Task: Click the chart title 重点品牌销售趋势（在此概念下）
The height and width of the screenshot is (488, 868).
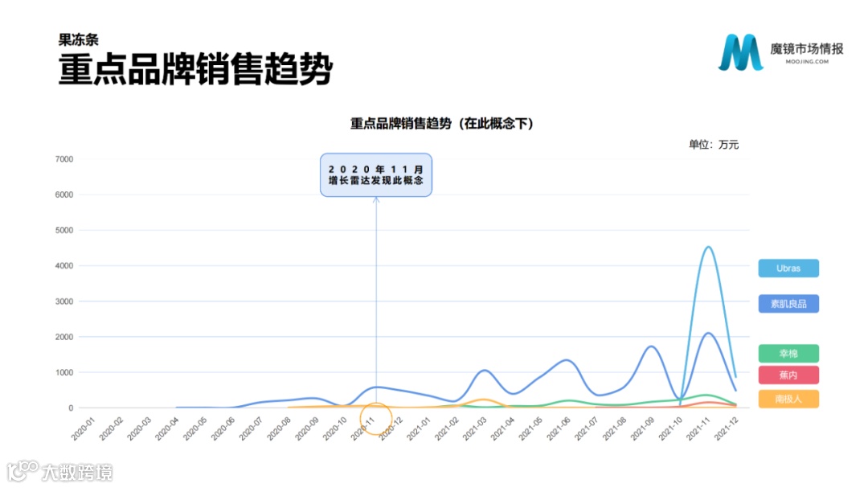Action: click(x=442, y=124)
